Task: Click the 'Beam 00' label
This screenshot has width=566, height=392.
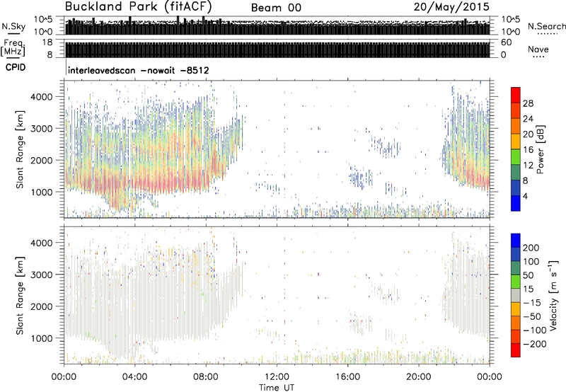Action: (x=276, y=8)
